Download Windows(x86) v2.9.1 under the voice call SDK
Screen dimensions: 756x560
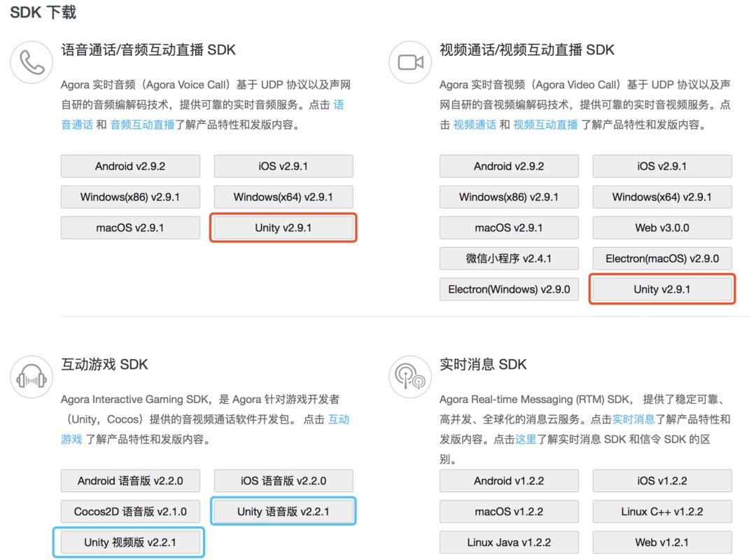130,197
